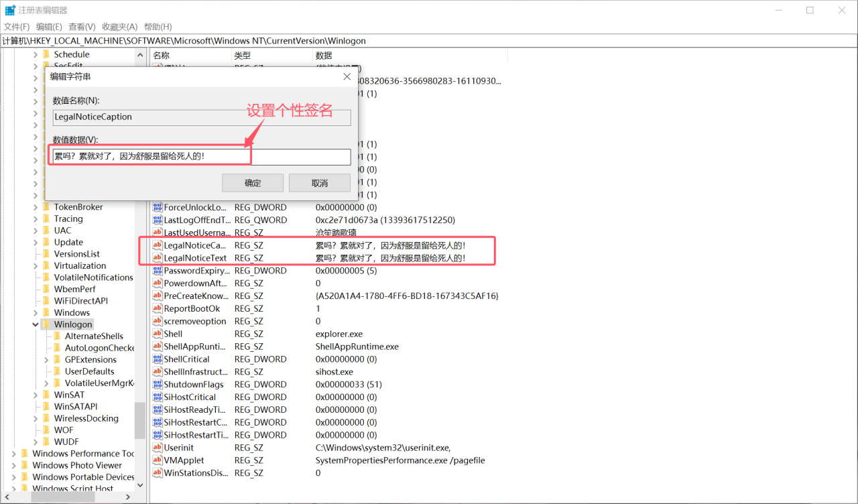Click the binary icon beside ShellCritical
Viewport: 858px width, 504px height.
(x=158, y=359)
